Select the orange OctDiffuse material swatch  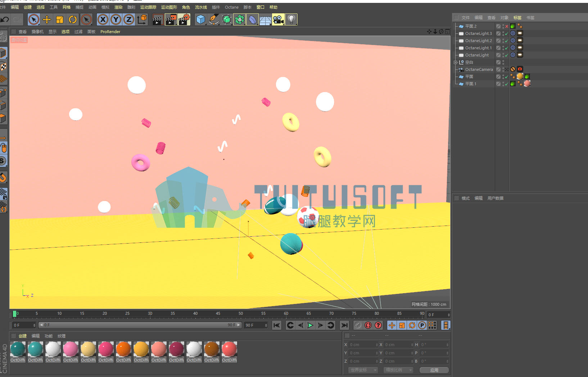[123, 349]
